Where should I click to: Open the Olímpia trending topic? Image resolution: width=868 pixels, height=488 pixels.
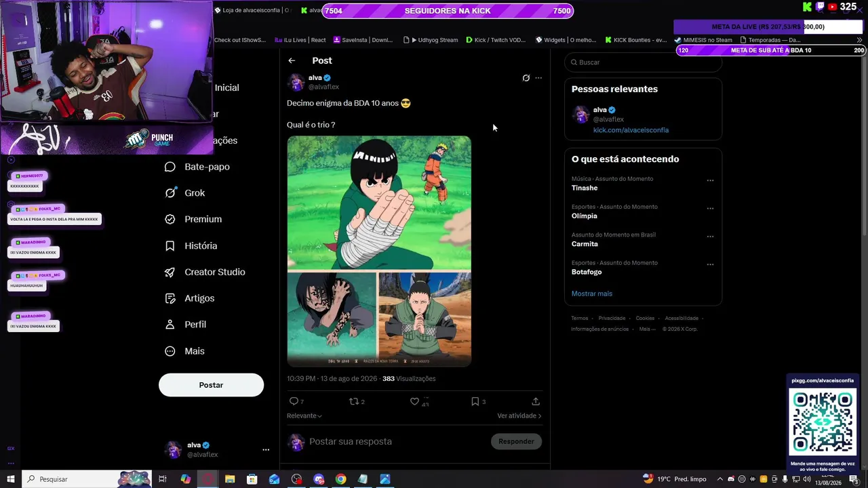tap(585, 216)
